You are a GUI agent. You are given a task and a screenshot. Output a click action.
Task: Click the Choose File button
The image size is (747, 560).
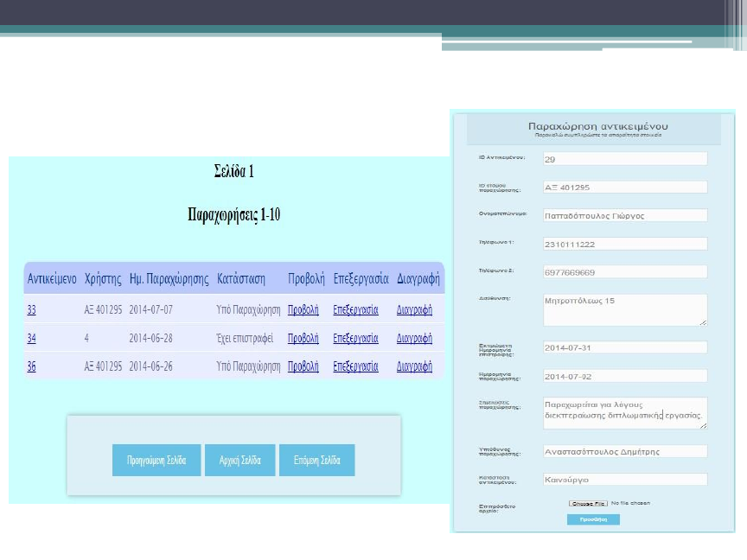(587, 503)
